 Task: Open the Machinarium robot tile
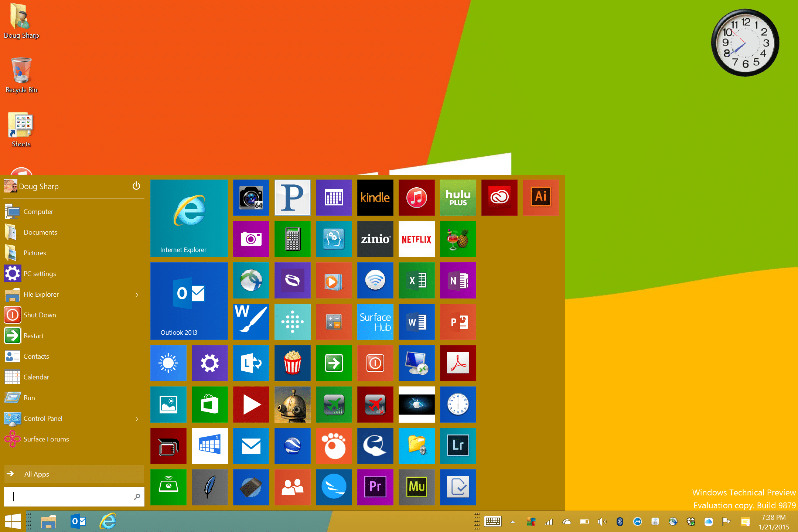[x=292, y=405]
